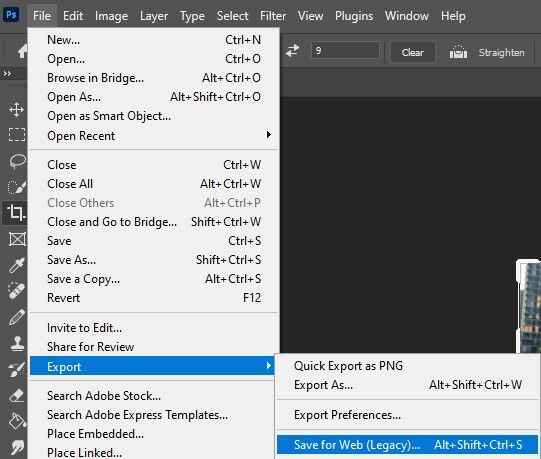The width and height of the screenshot is (541, 459).
Task: Choose Close from File menu
Action: click(x=154, y=165)
